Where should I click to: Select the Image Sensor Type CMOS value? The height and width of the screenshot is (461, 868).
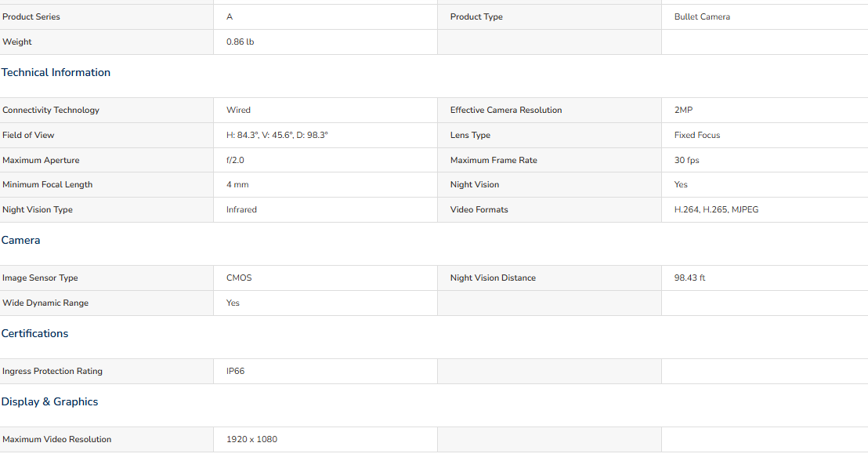(x=239, y=278)
